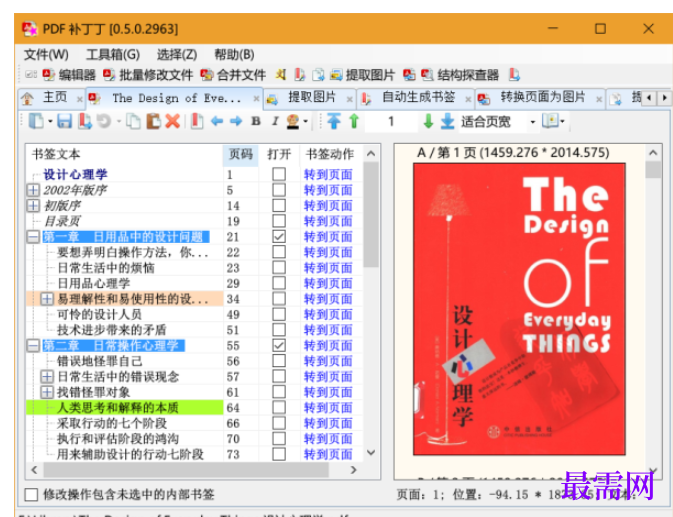
Task: Click the red bookmark page icon
Action: pos(197,121)
